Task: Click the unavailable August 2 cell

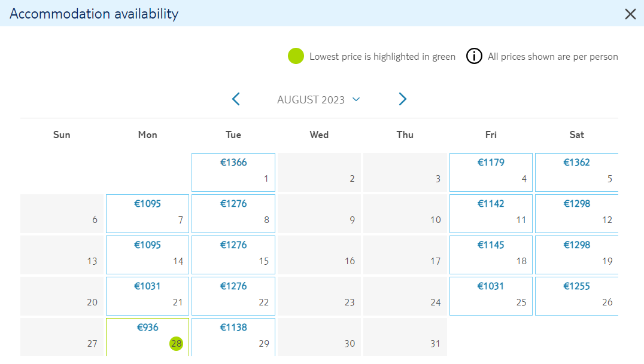Action: pos(319,172)
